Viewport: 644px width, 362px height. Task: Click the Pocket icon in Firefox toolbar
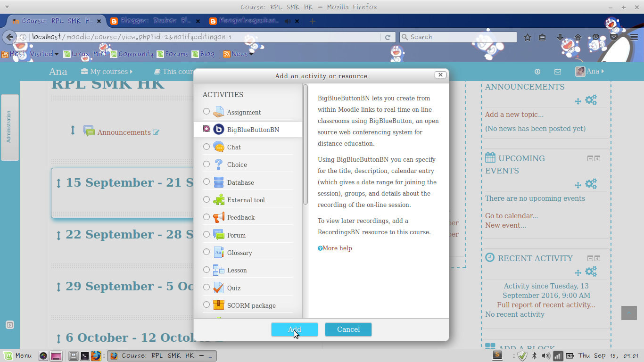(x=613, y=37)
